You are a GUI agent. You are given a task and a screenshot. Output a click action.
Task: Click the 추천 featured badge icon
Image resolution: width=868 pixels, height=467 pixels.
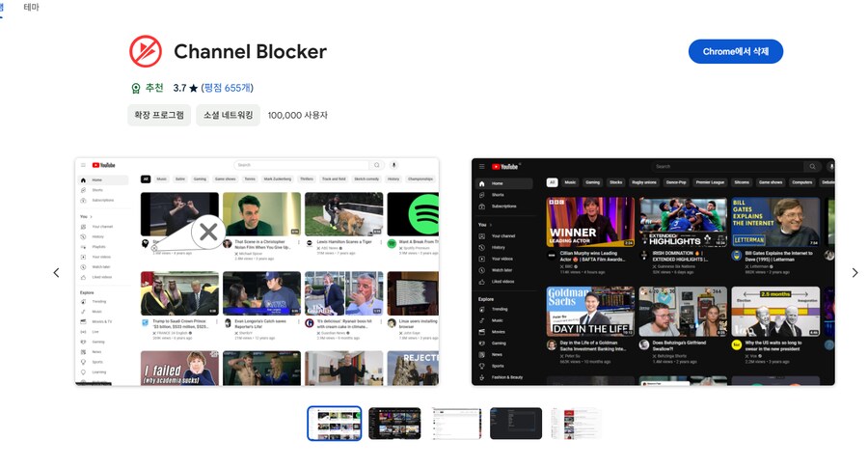136,88
